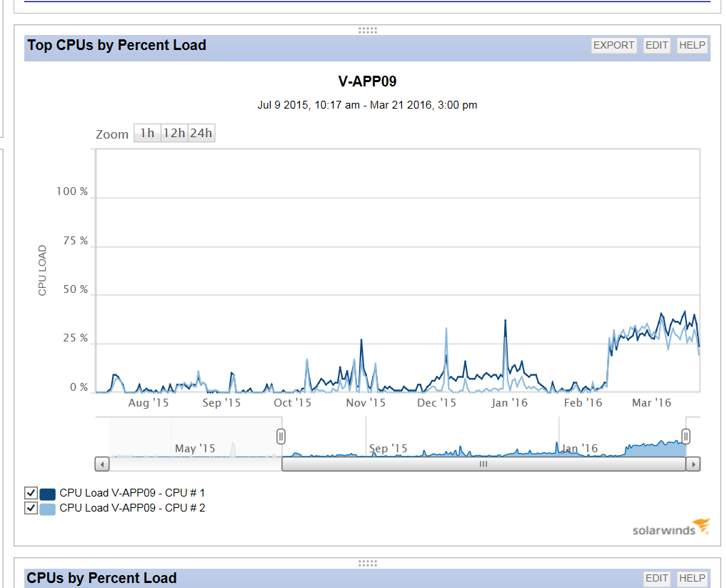Viewport: 727px width, 588px height.
Task: Click the Sep '15 label in navigator
Action: (x=388, y=449)
